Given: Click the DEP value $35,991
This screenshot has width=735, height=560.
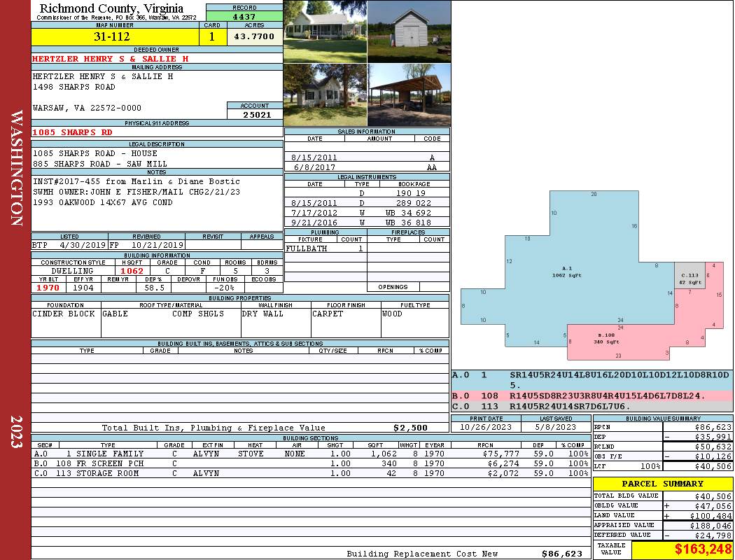Looking at the screenshot, I should click(x=713, y=437).
